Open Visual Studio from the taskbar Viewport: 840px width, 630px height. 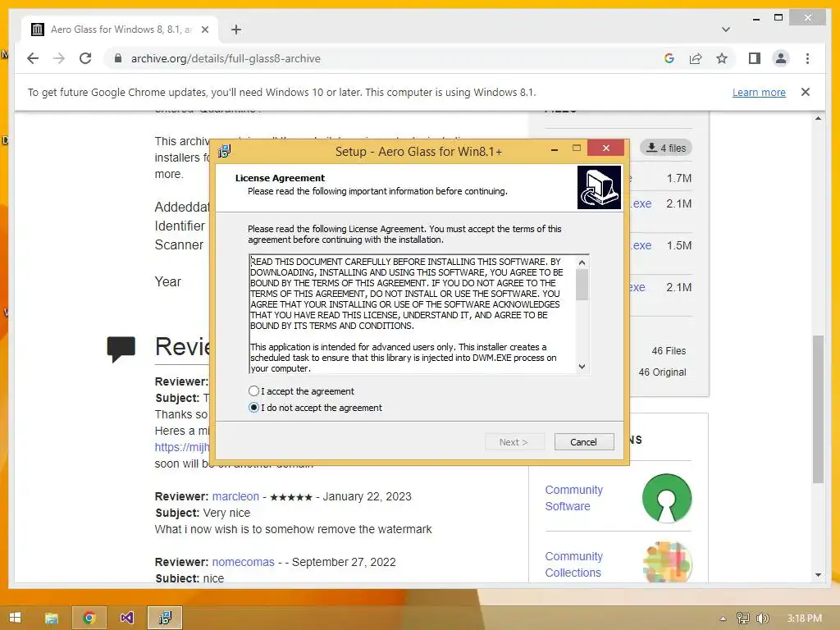pyautogui.click(x=127, y=618)
